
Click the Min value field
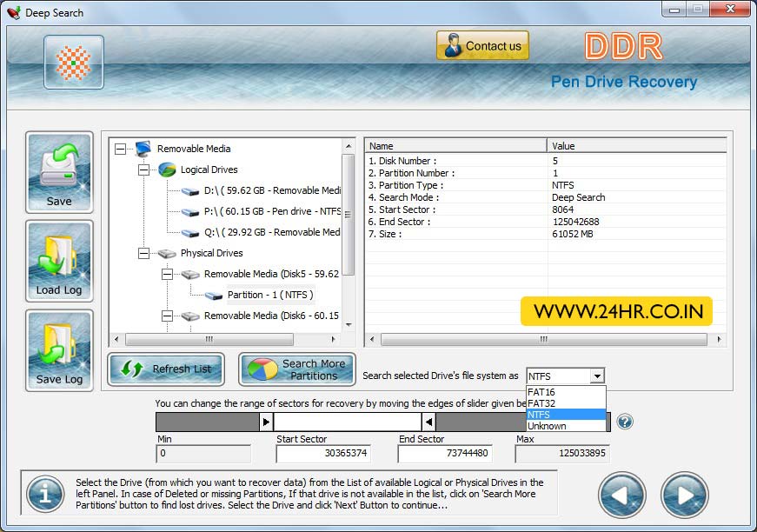pyautogui.click(x=203, y=453)
